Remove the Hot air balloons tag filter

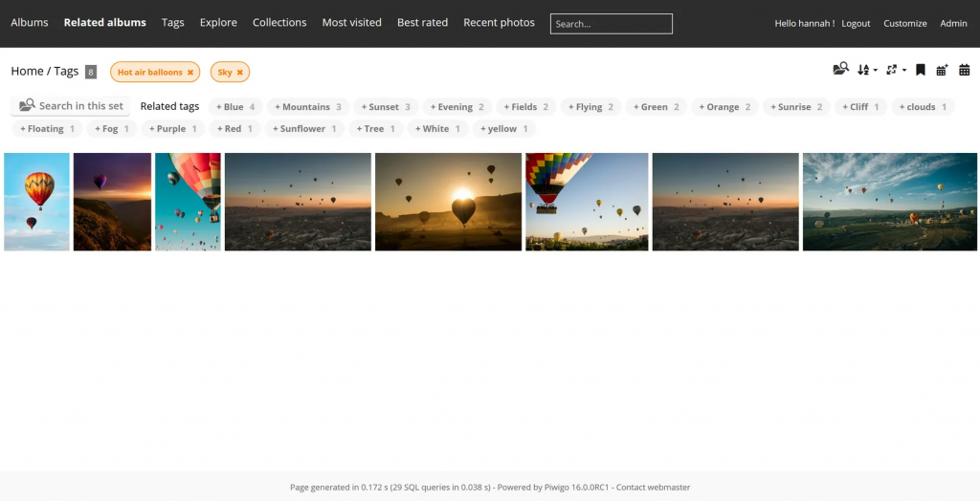[x=190, y=73]
